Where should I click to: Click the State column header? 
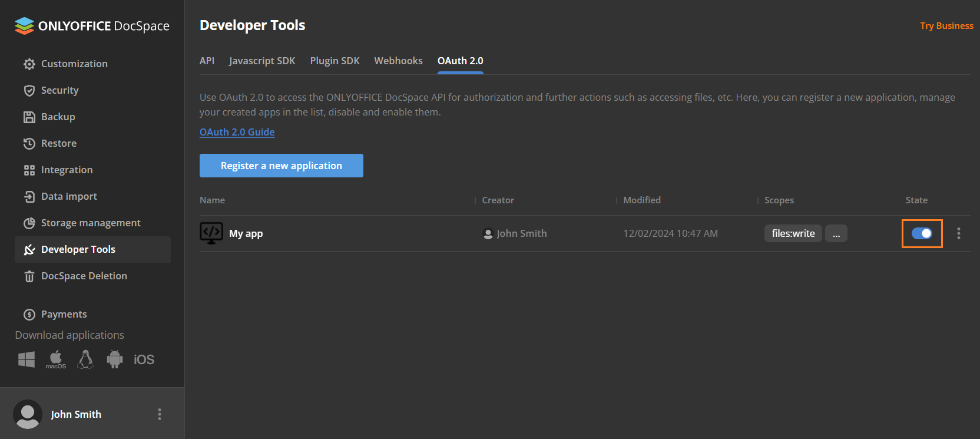(916, 200)
